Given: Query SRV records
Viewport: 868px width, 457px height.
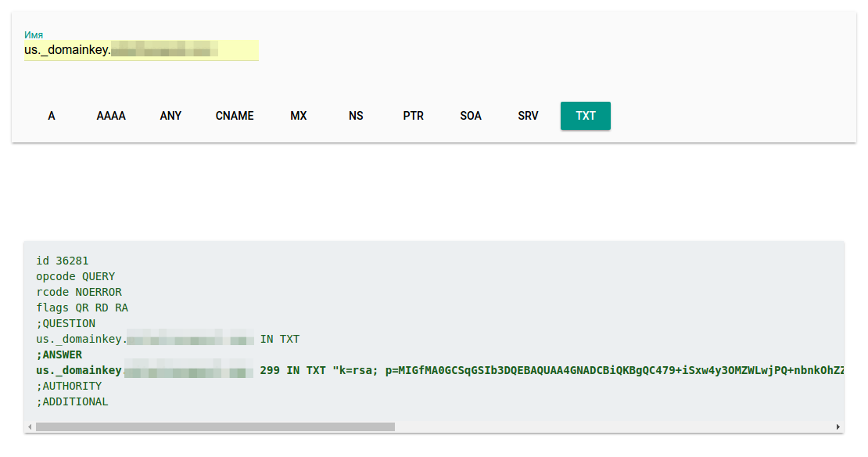Looking at the screenshot, I should point(528,116).
